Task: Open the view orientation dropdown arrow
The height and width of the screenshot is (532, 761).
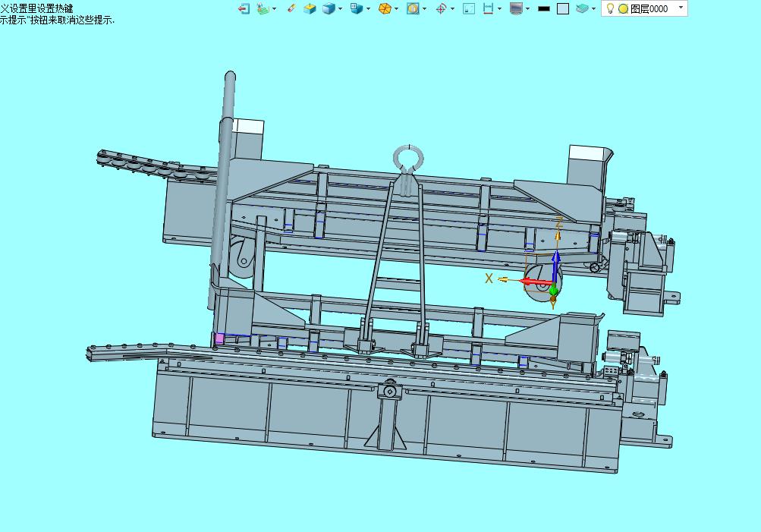Action: click(369, 9)
